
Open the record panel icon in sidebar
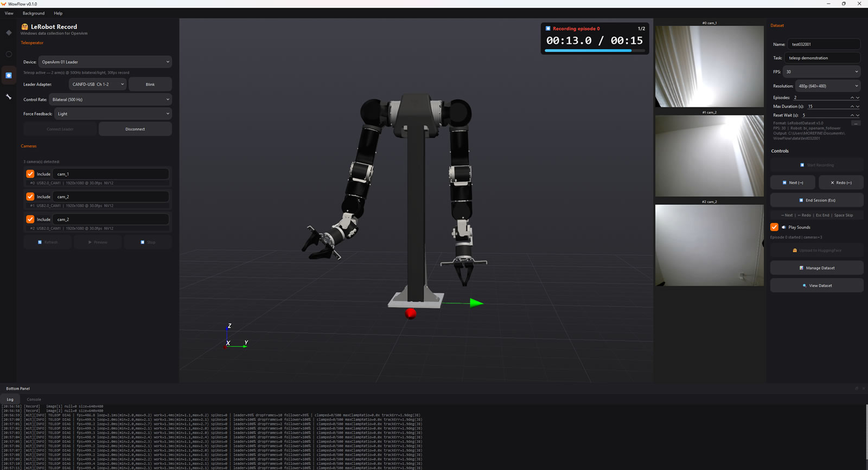pyautogui.click(x=9, y=75)
